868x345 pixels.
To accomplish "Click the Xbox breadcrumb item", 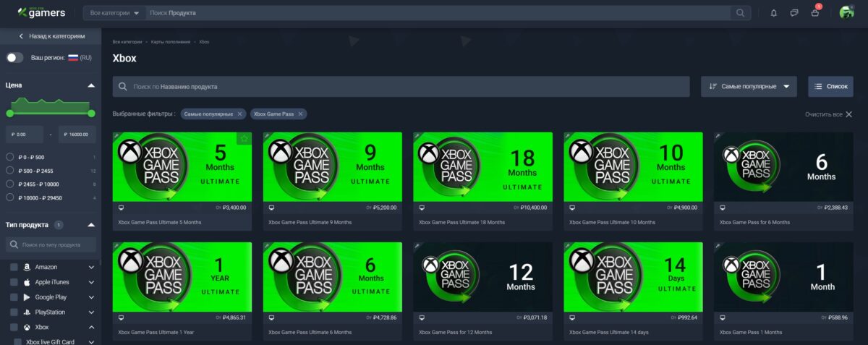I will (204, 42).
